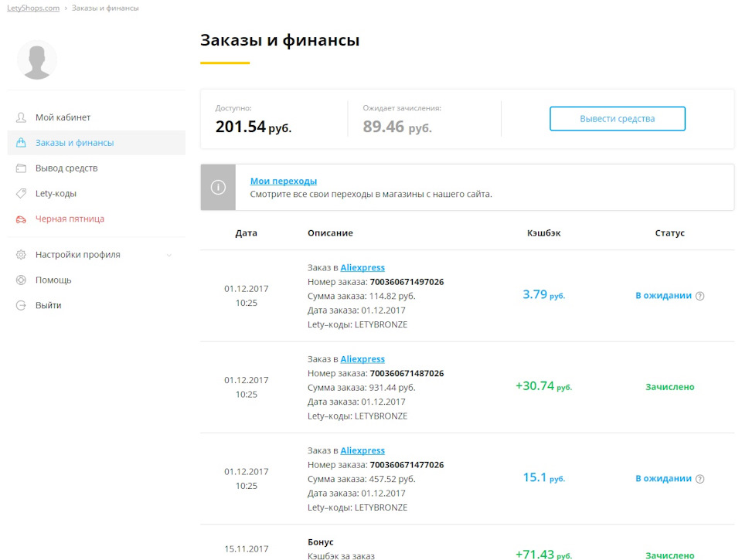Viewport: 742px width, 560px height.
Task: Click В ожидании status for 15.1 руб. cashback
Action: [663, 479]
